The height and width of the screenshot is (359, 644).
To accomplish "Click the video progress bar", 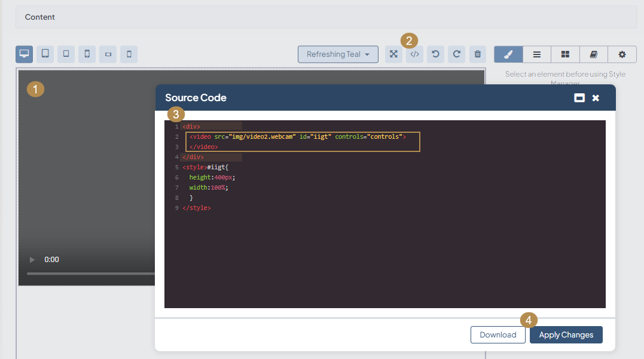I will click(90, 273).
